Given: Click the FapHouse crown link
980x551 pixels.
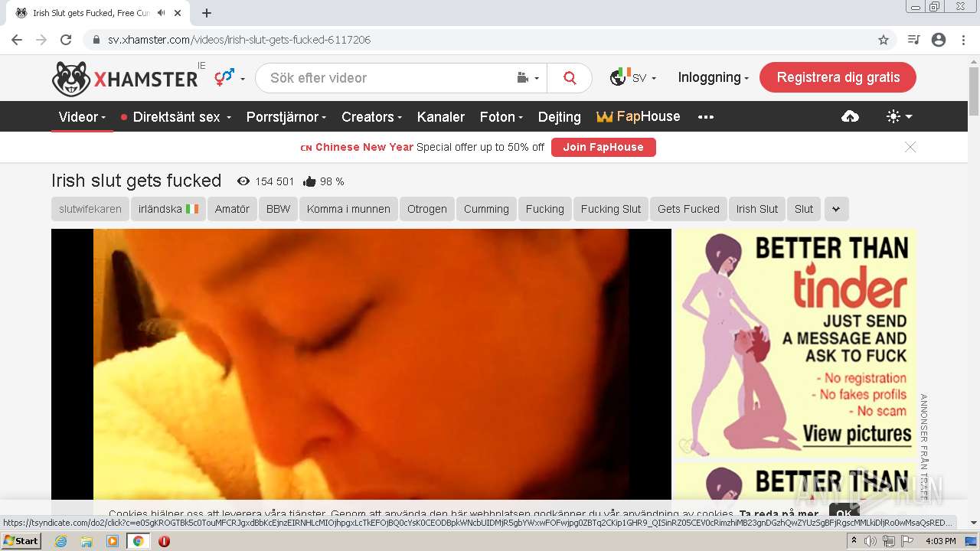Looking at the screenshot, I should [639, 117].
